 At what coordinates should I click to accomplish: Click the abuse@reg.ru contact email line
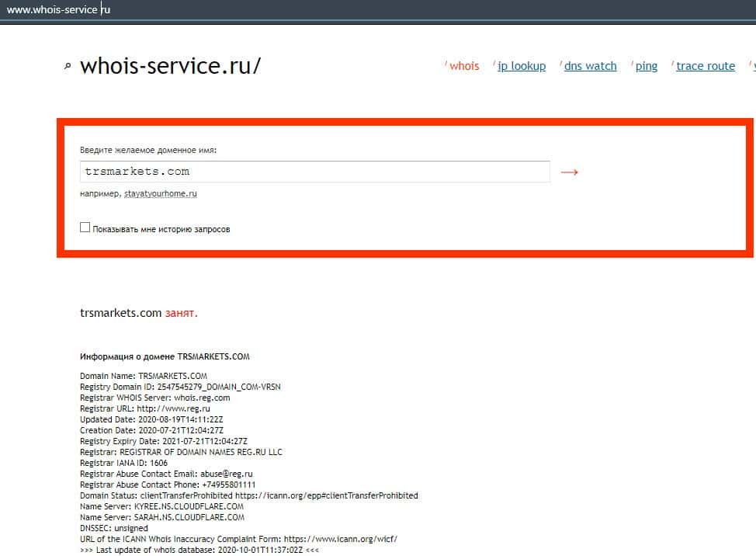[x=166, y=474]
